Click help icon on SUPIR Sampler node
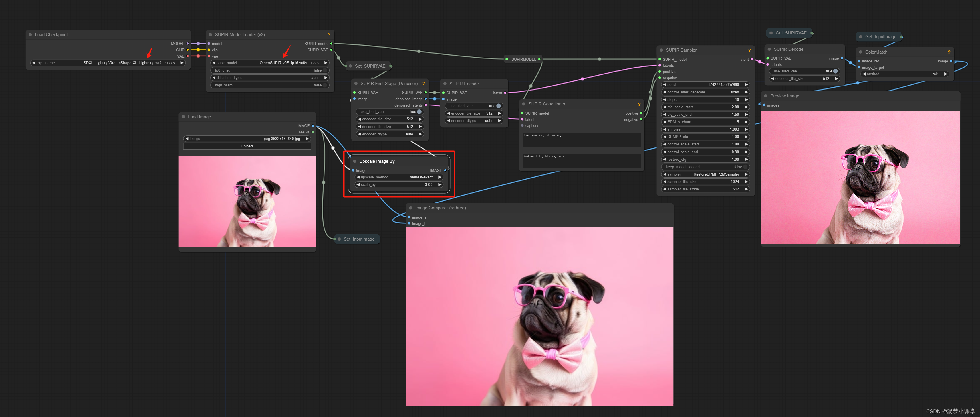This screenshot has height=417, width=980. point(749,50)
